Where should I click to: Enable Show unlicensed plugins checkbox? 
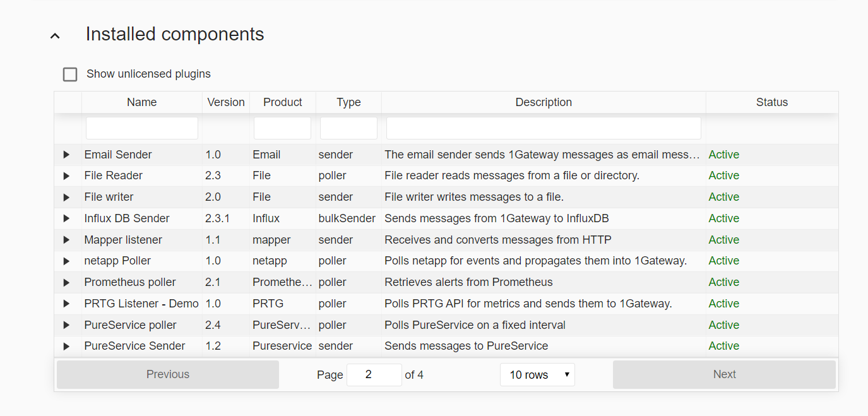[x=70, y=74]
